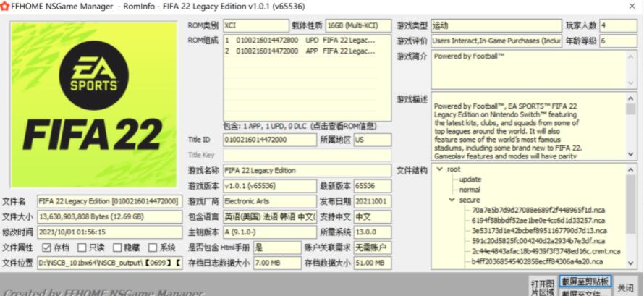Toggle the 隐藏 file attribute checkbox

[x=117, y=248]
